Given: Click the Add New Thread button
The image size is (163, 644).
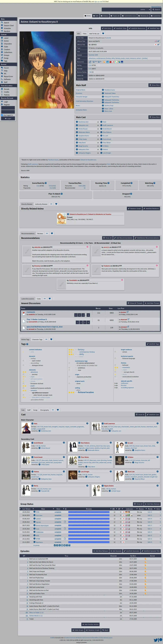Looking at the screenshot, I should point(152,303).
